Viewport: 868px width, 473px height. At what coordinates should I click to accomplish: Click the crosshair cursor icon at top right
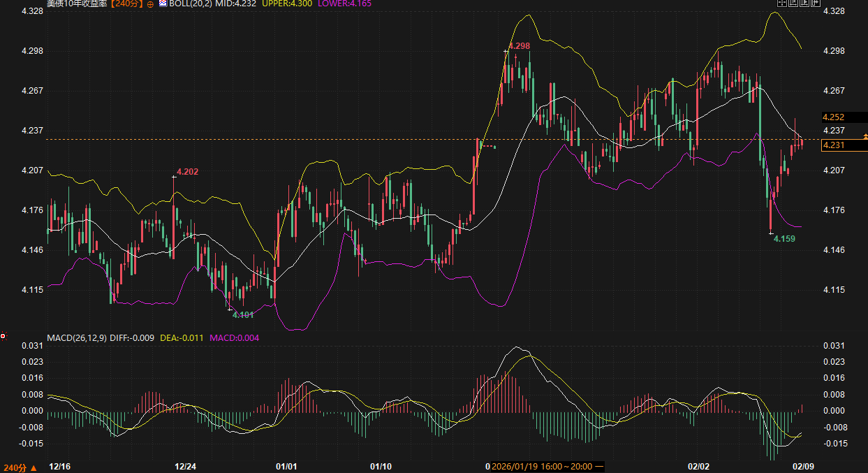[782, 3]
